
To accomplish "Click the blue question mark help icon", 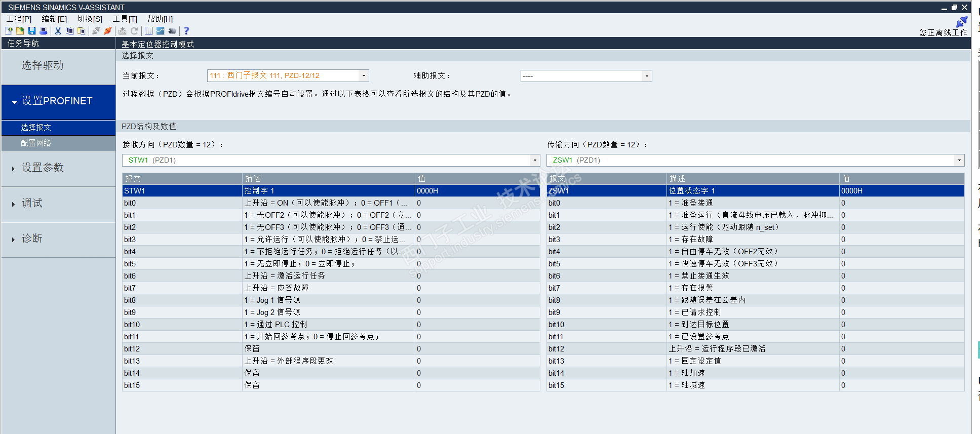I will 186,31.
